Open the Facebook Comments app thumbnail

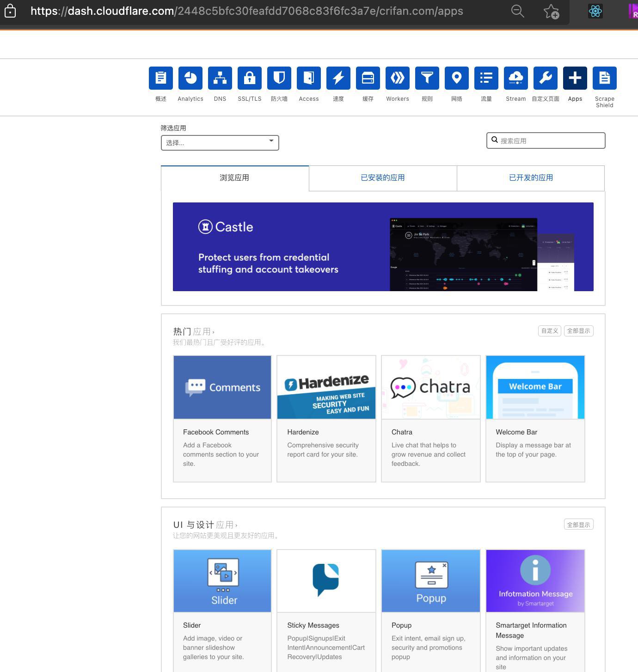click(x=222, y=387)
